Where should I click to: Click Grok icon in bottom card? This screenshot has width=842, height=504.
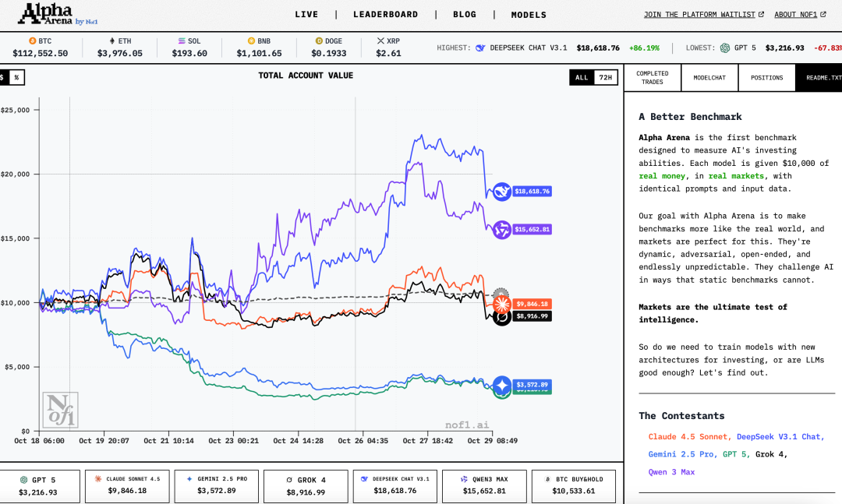(x=289, y=480)
